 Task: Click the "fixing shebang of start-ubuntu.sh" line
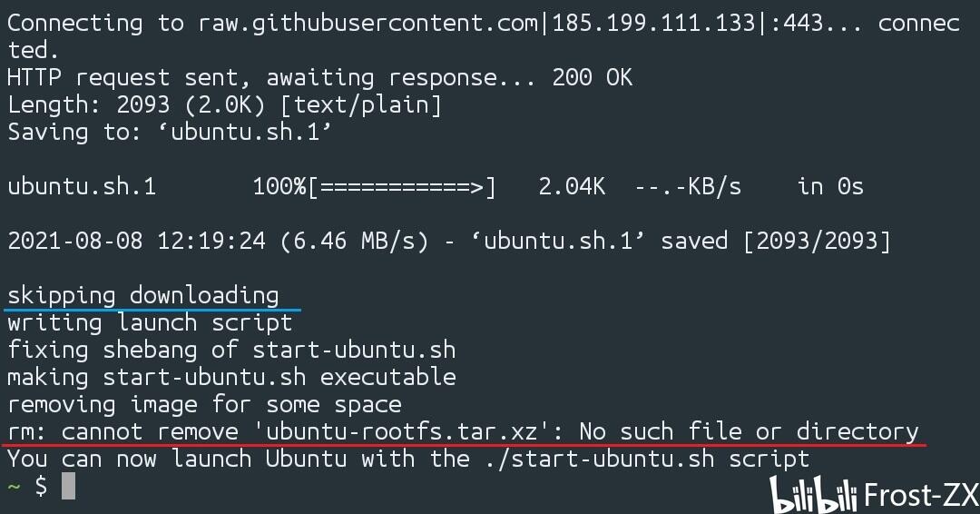tap(231, 350)
